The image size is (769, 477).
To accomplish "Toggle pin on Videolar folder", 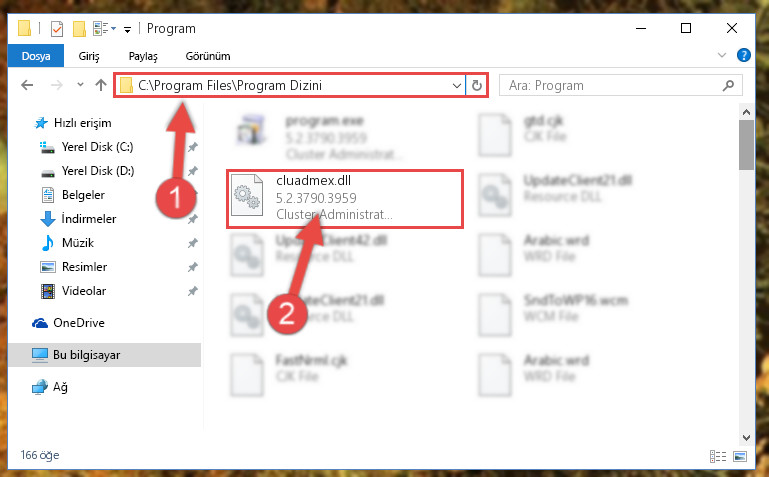I will [x=193, y=291].
